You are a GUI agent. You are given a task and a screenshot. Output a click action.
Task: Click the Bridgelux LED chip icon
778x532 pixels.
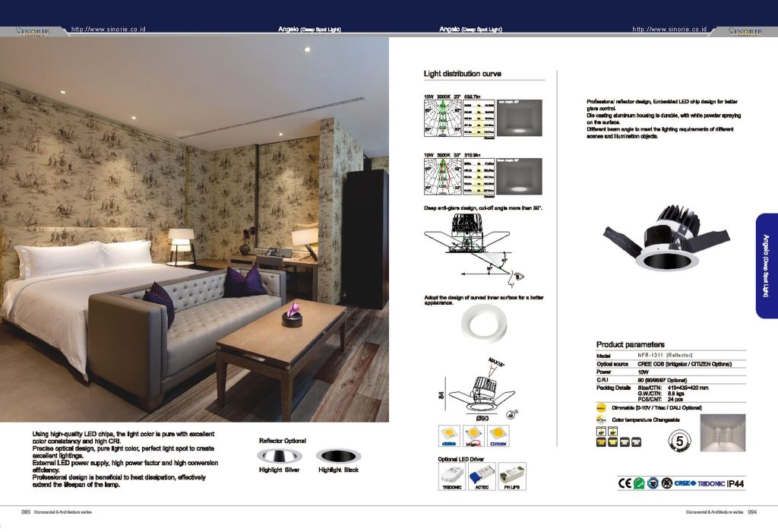(x=474, y=435)
